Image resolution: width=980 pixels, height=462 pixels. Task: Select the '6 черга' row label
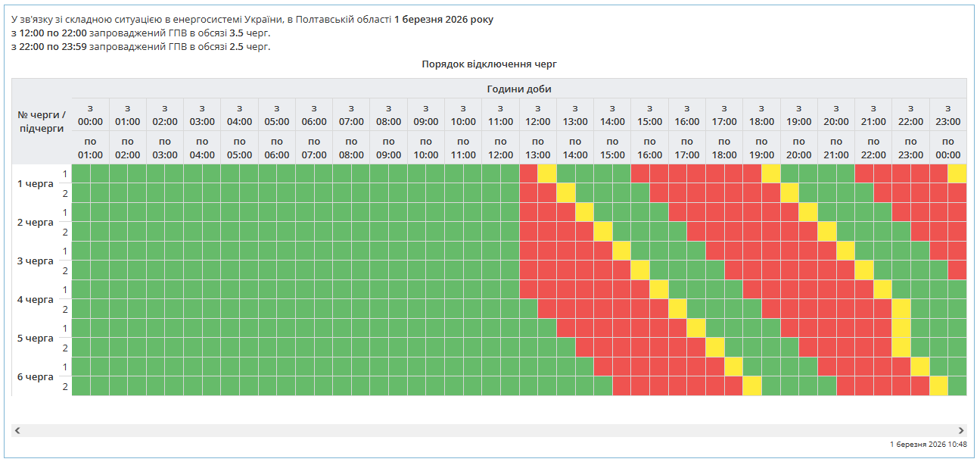tap(36, 376)
